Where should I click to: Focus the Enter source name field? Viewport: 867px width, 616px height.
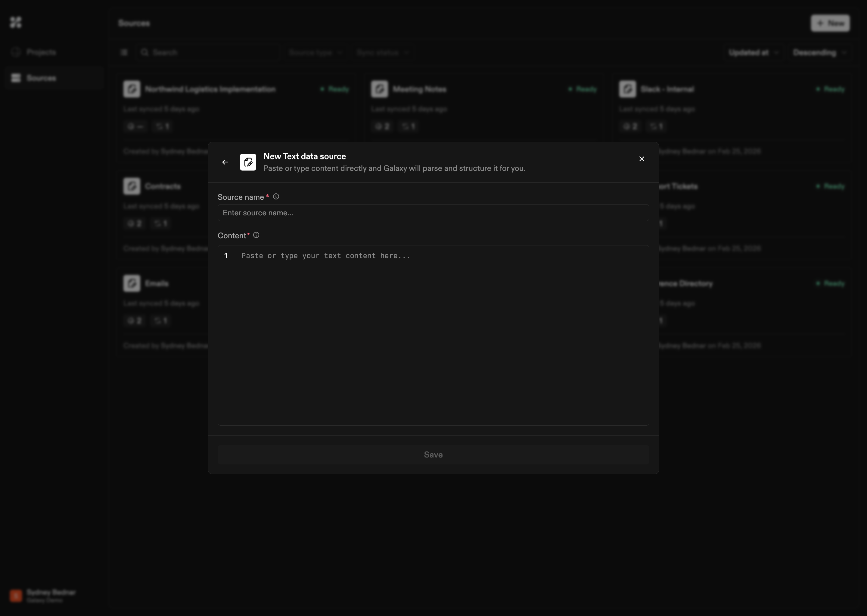433,213
